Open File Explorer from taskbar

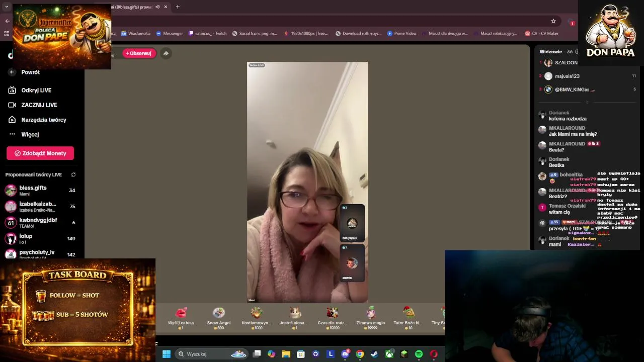pos(286,354)
